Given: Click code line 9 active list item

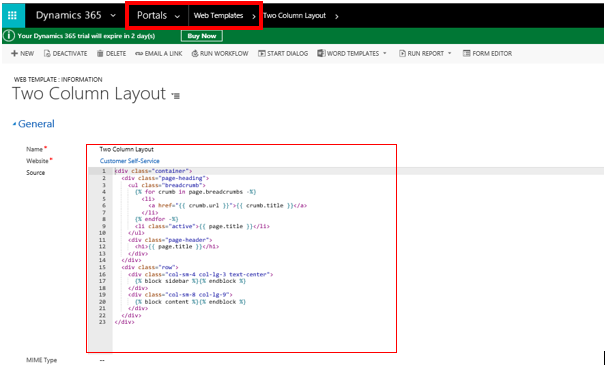Looking at the screenshot, I should pyautogui.click(x=202, y=226).
